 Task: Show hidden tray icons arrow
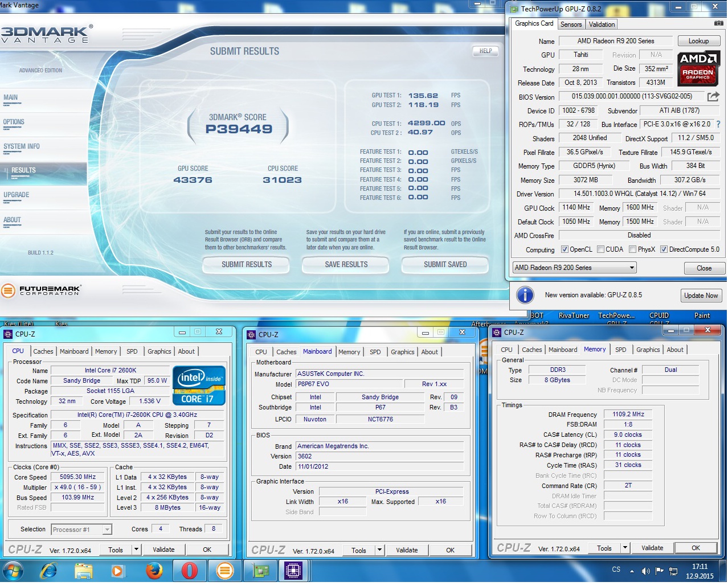pos(632,571)
